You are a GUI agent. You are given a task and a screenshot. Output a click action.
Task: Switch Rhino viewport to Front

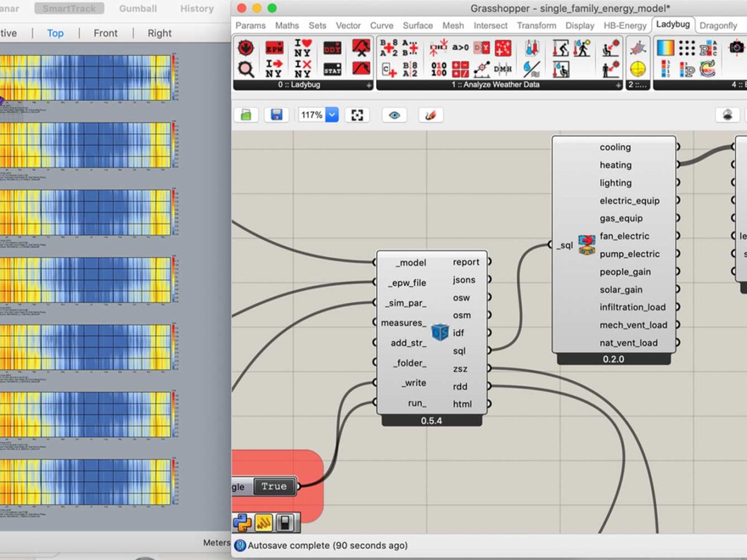click(105, 33)
